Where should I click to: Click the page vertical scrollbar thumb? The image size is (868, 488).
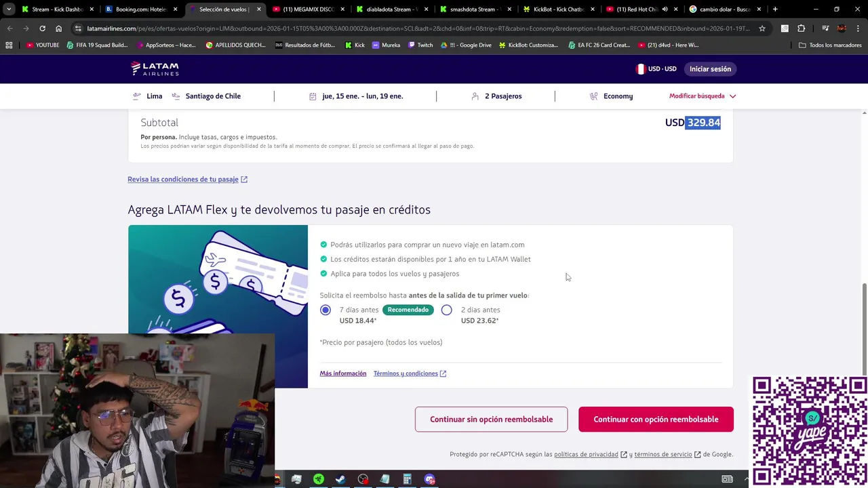click(864, 328)
